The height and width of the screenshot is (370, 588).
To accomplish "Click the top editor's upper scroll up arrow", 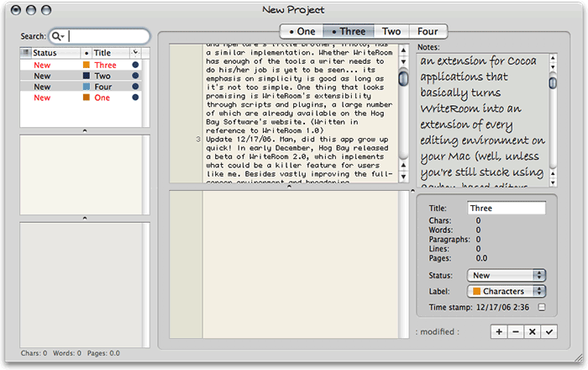I will click(x=403, y=50).
